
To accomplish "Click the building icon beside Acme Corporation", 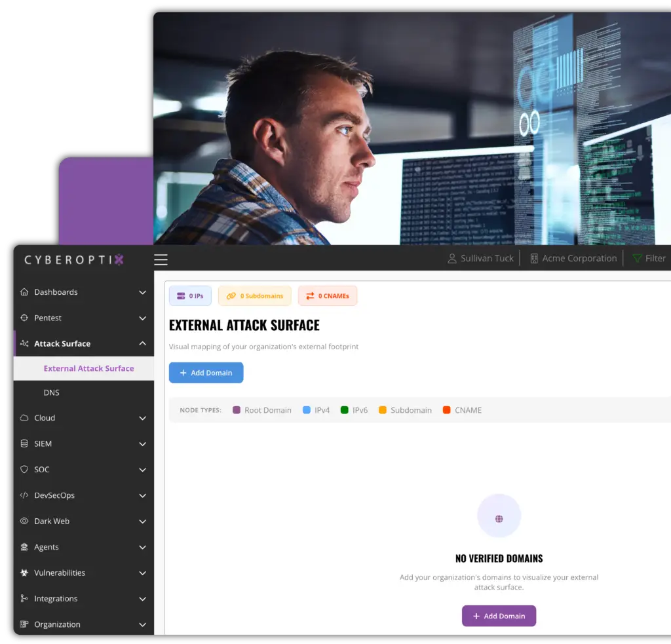I will pos(534,259).
